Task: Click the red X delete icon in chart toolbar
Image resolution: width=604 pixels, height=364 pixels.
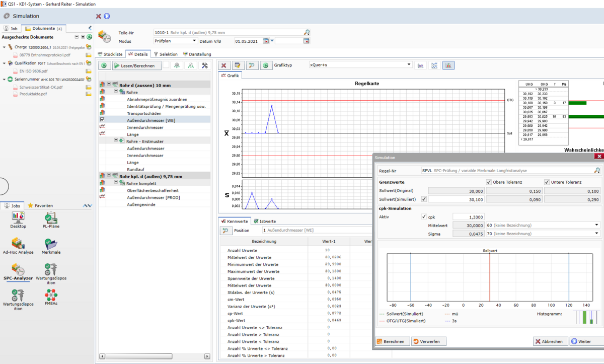Action: (223, 65)
